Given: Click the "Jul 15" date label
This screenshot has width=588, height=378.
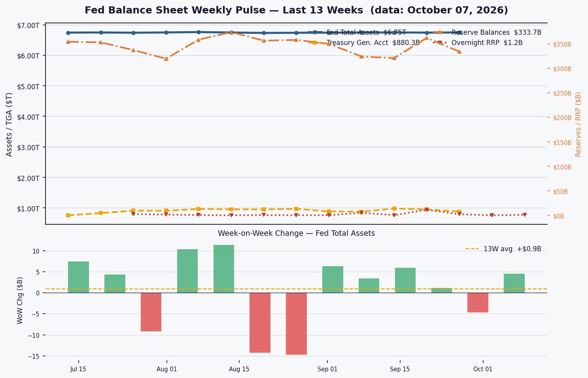Looking at the screenshot, I should (x=78, y=369).
